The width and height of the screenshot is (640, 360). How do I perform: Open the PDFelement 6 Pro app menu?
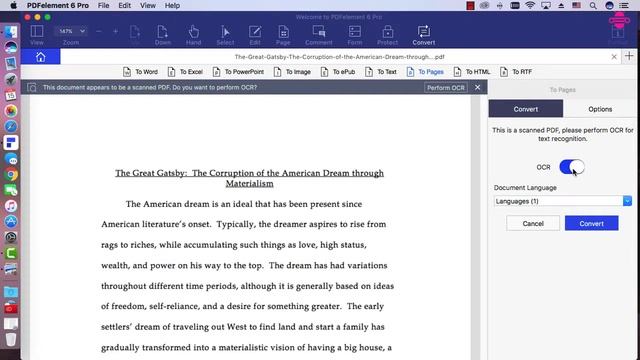click(58, 5)
